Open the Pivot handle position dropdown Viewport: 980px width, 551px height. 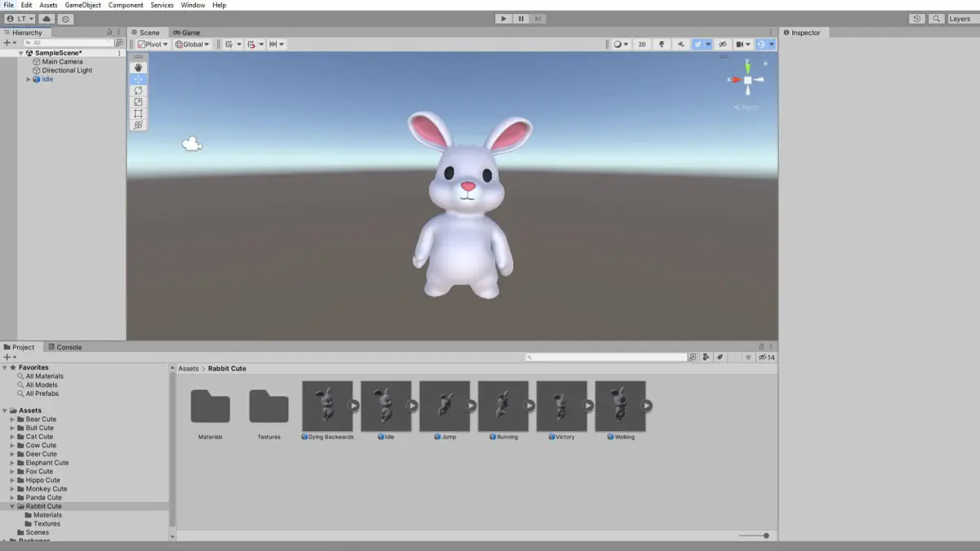click(153, 44)
